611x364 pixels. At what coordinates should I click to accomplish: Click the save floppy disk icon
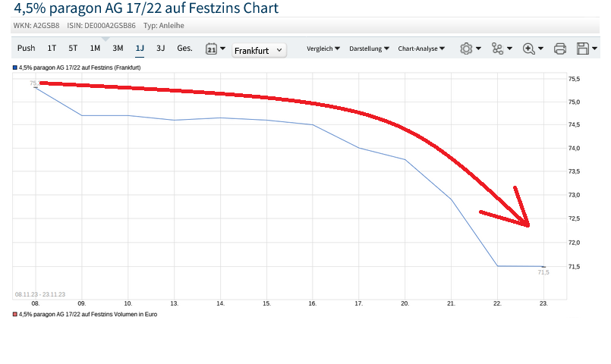pyautogui.click(x=583, y=49)
